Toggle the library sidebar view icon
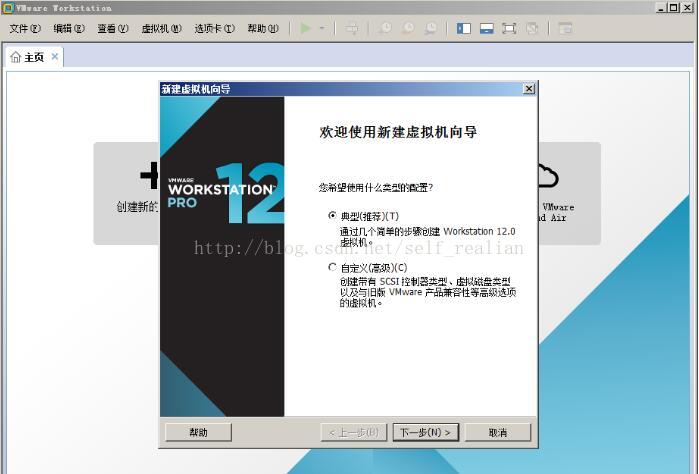This screenshot has height=474, width=699. click(464, 29)
